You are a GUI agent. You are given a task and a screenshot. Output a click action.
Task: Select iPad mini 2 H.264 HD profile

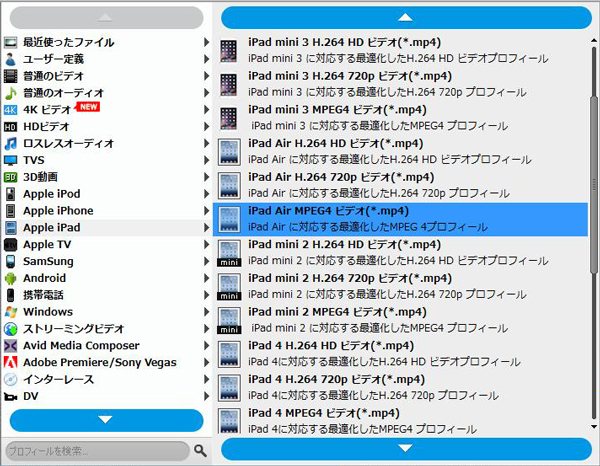tap(401, 253)
